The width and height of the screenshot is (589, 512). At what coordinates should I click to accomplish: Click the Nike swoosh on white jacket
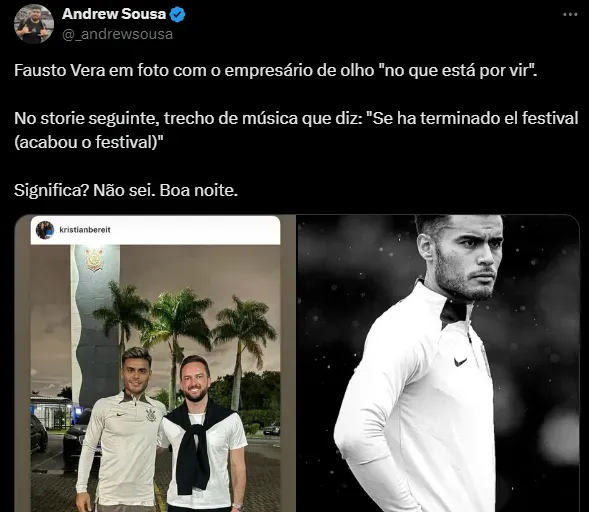(x=460, y=362)
